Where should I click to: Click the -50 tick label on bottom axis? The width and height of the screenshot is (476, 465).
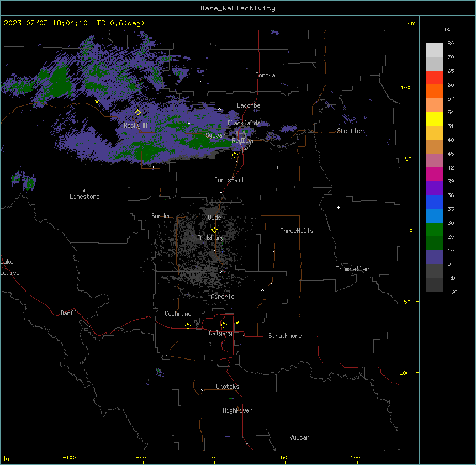point(141,457)
